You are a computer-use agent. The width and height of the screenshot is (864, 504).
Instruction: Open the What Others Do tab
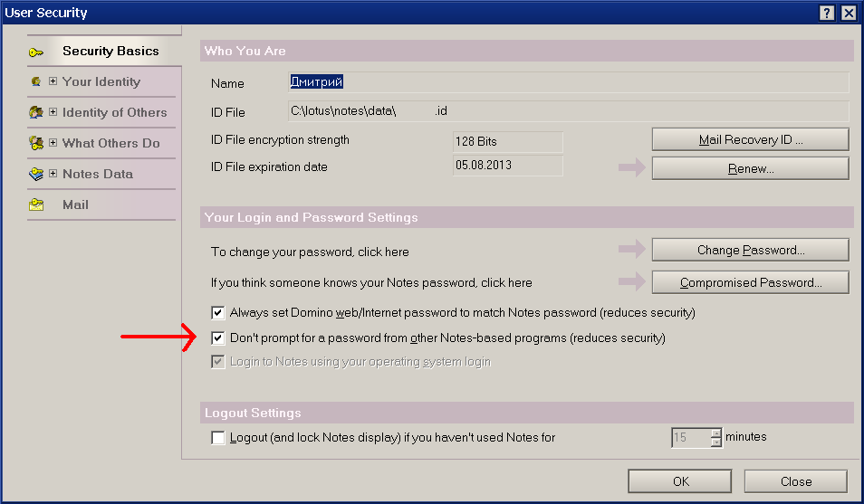[x=110, y=143]
